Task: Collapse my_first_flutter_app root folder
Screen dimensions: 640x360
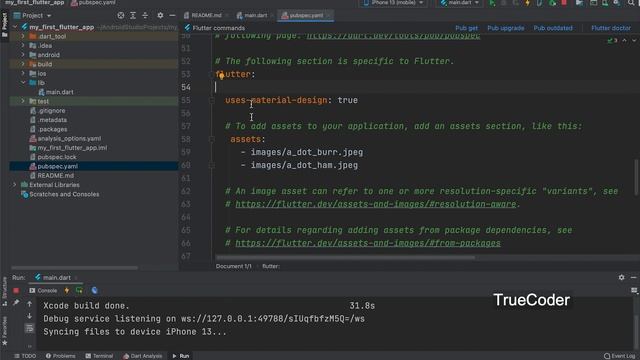Action: [16, 27]
